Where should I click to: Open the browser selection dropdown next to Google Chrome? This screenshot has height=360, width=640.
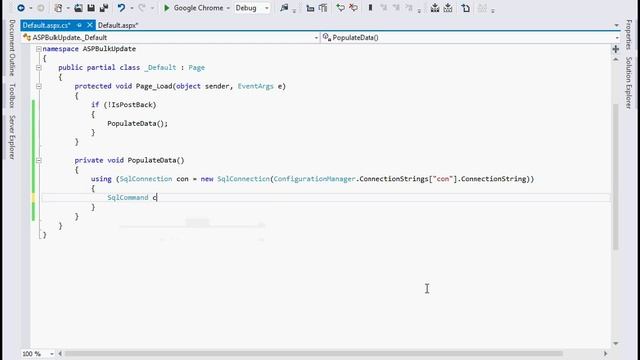228,8
